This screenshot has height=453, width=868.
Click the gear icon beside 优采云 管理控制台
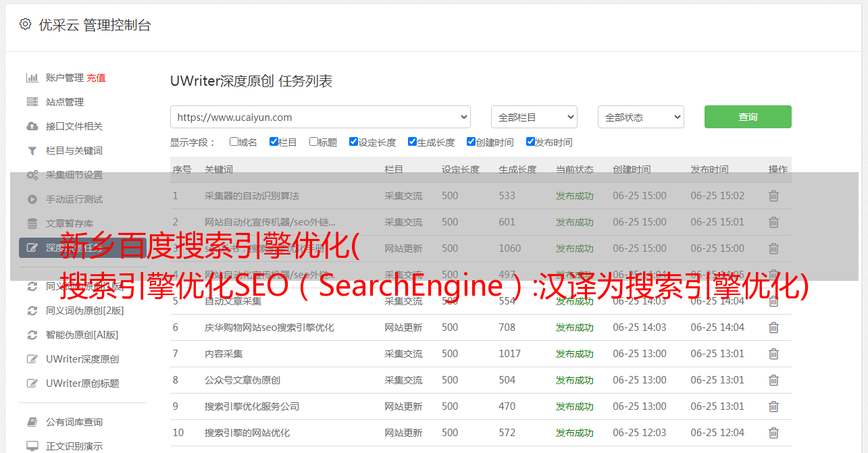(x=25, y=24)
